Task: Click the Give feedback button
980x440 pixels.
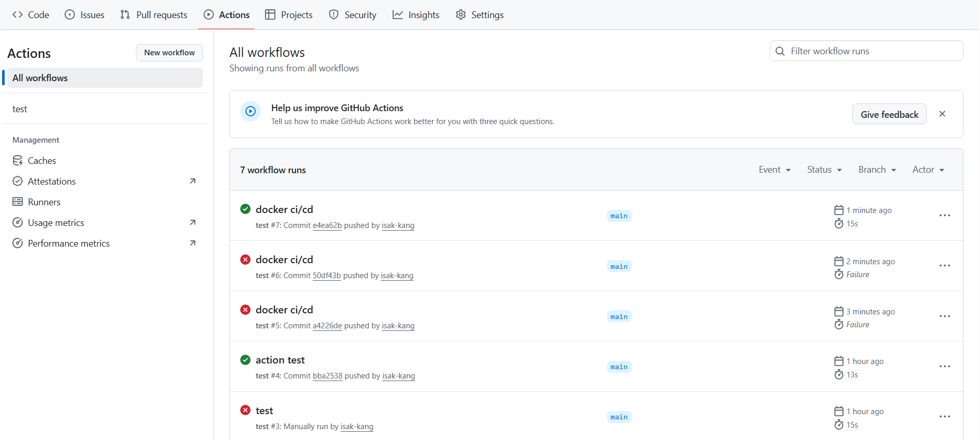Action: (889, 114)
